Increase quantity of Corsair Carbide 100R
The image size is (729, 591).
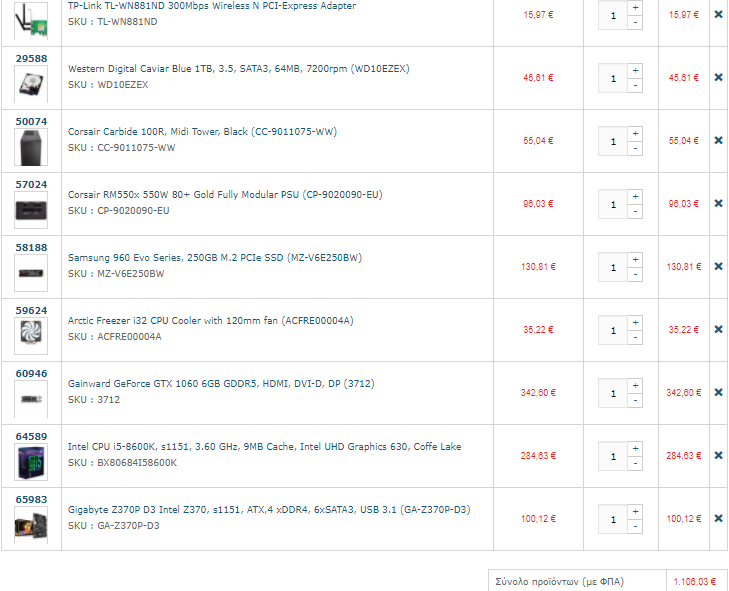coord(635,133)
